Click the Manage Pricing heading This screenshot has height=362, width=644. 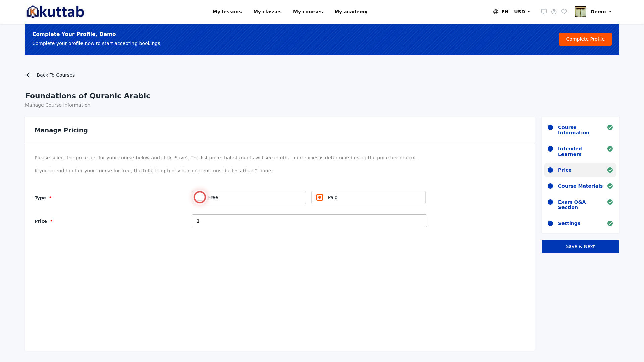pos(61,130)
